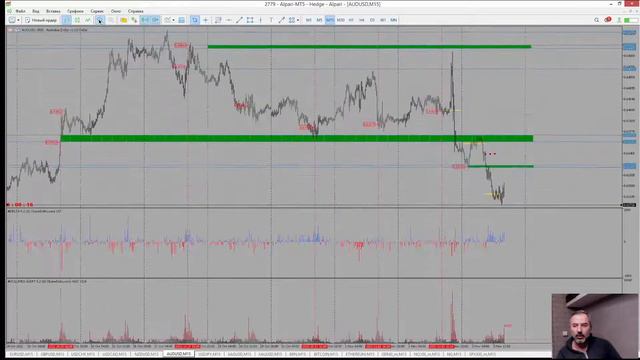
Task: Click the zoom in magnifier icon
Action: pos(100,20)
